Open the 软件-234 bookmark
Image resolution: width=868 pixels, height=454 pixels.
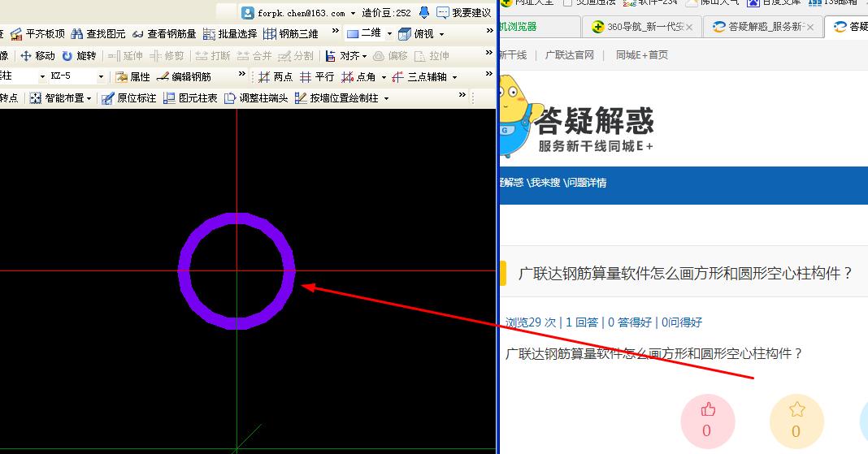point(650,2)
